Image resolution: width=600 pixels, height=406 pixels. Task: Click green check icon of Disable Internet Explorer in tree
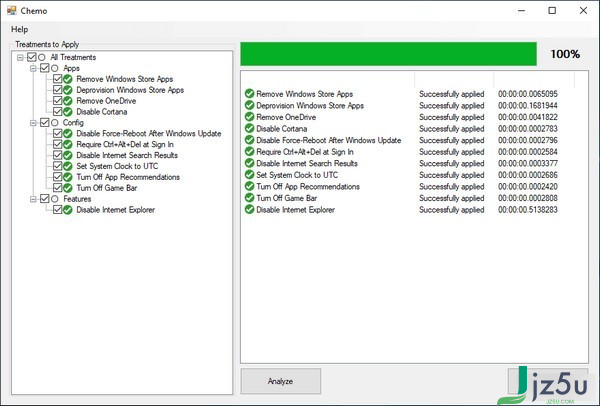[x=68, y=210]
